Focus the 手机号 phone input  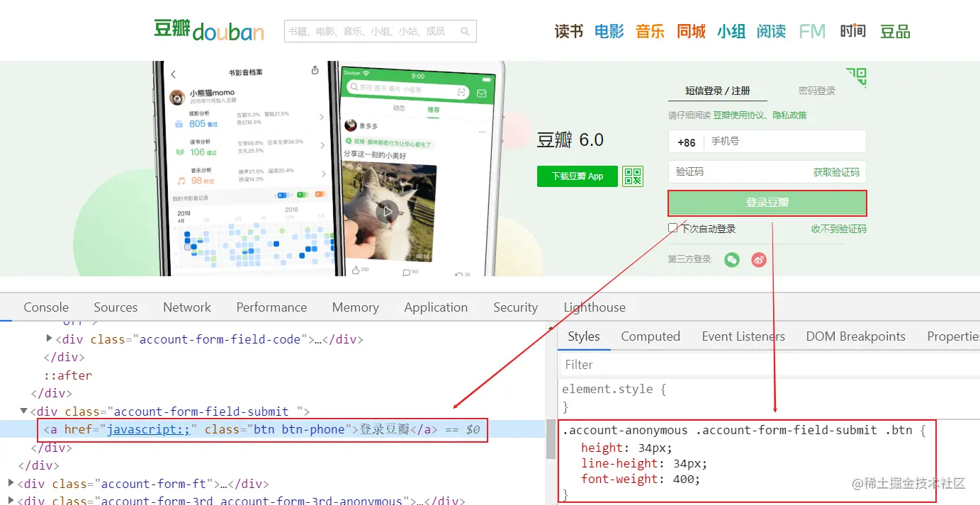tap(785, 142)
